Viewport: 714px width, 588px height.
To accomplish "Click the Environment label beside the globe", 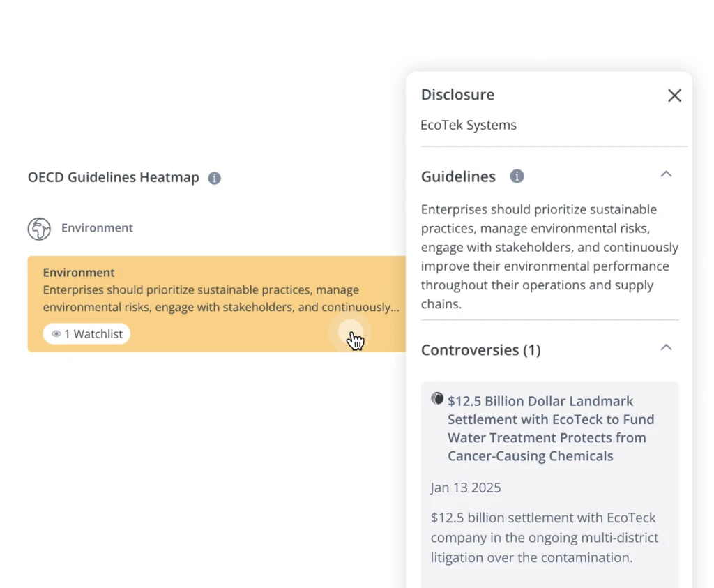I will click(x=97, y=228).
